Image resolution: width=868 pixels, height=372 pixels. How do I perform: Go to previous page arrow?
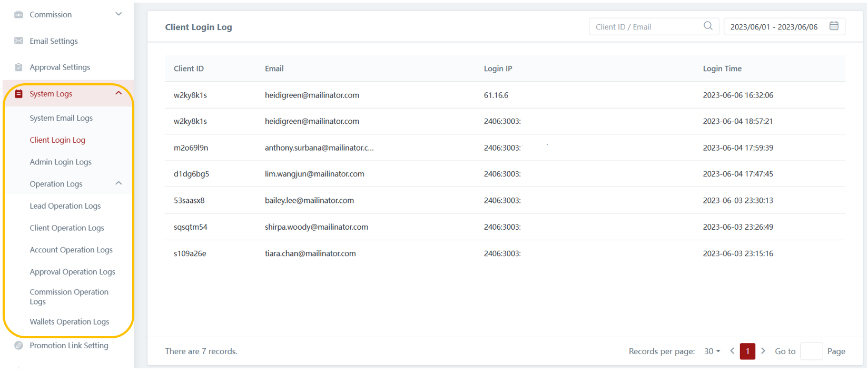[732, 351]
